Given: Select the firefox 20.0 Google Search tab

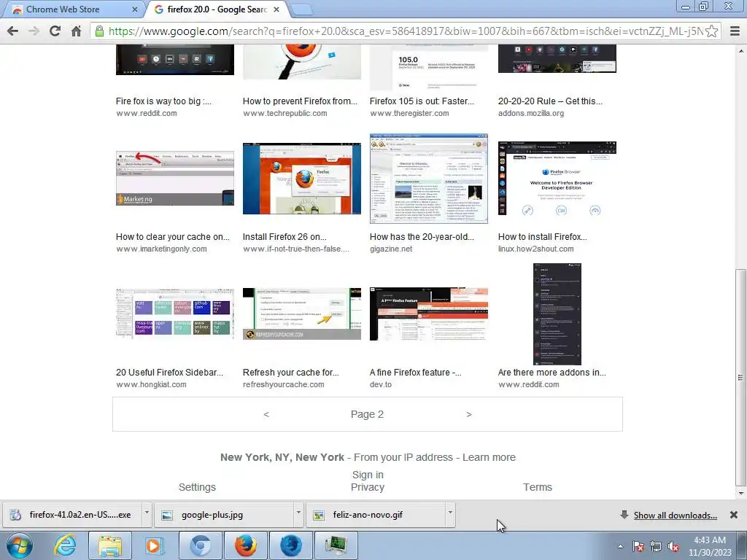Looking at the screenshot, I should pos(217,9).
